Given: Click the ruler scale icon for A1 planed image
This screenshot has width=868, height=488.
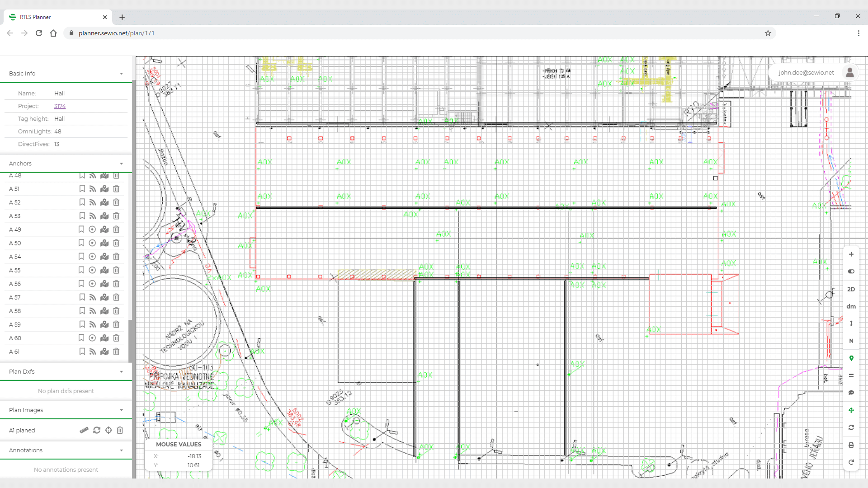Looking at the screenshot, I should tap(84, 430).
